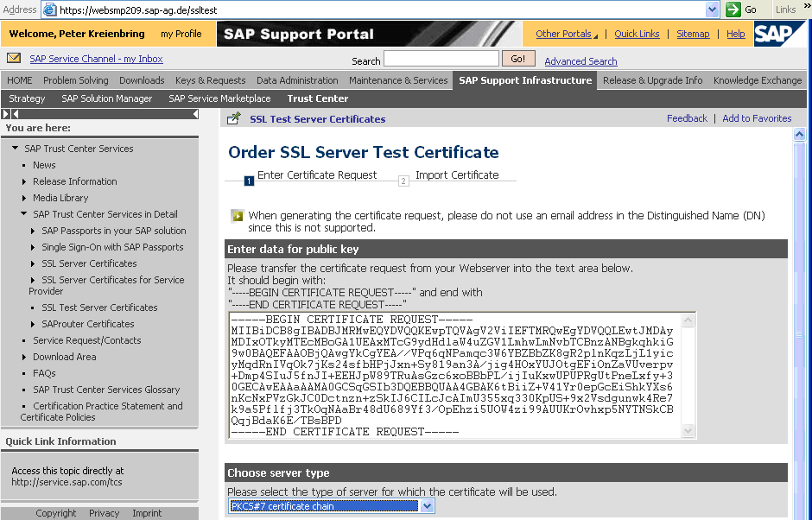Open the server type dropdown
Viewport: 812px width, 520px height.
[427, 506]
